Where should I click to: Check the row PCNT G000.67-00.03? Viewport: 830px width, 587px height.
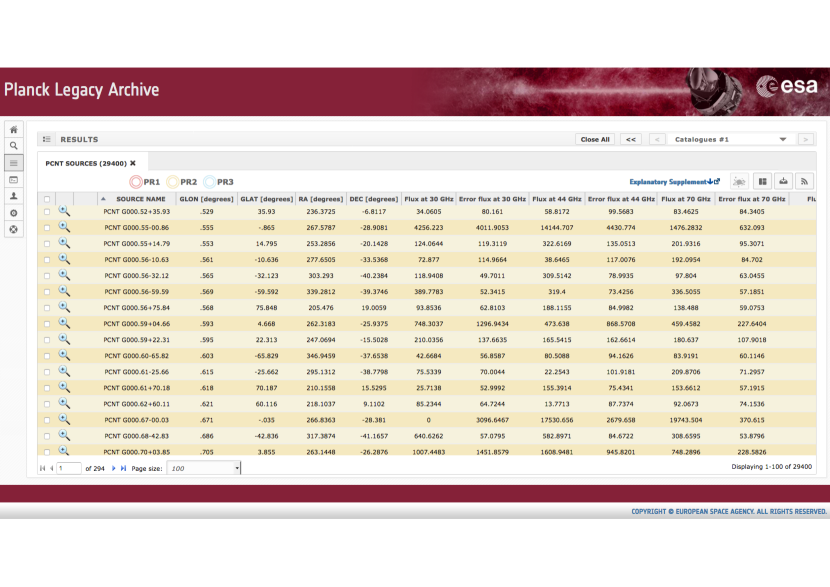coord(47,420)
